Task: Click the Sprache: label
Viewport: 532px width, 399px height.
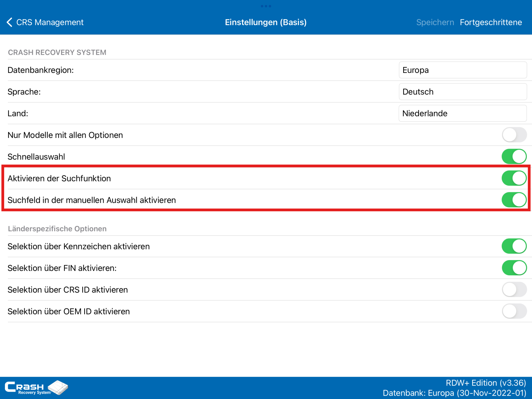Action: [x=24, y=92]
